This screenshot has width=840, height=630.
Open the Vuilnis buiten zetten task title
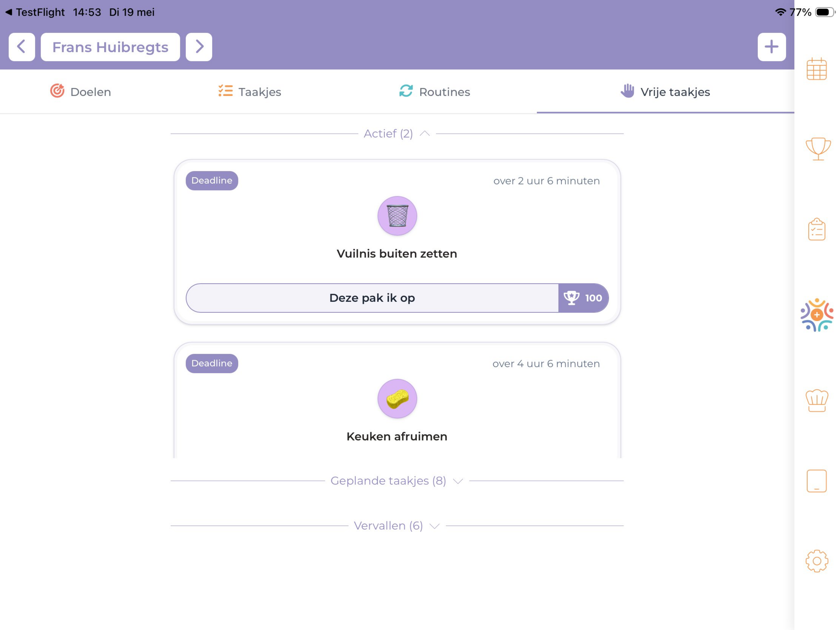tap(397, 253)
